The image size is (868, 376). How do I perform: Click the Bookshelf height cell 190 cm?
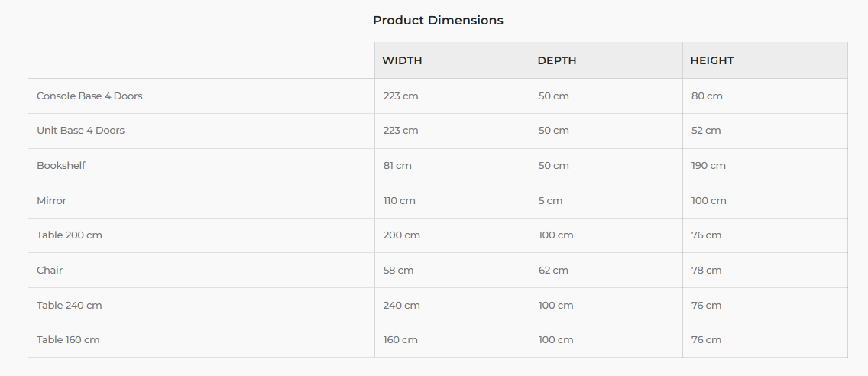(765, 166)
